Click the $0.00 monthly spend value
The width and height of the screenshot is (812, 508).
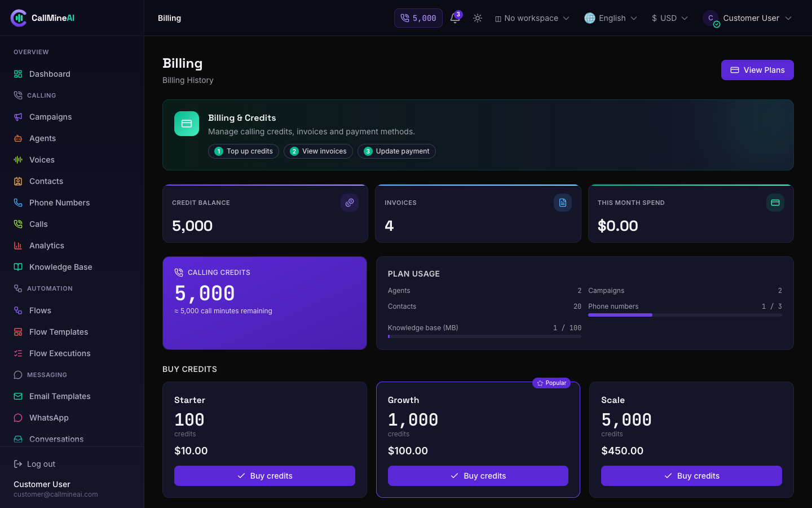click(x=617, y=226)
